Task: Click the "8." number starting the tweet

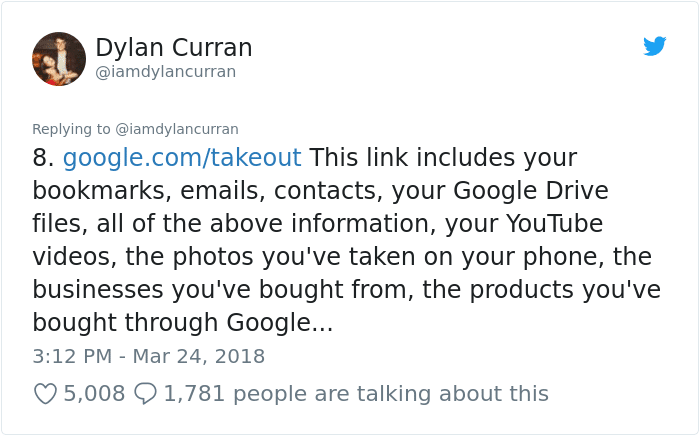Action: [x=43, y=158]
